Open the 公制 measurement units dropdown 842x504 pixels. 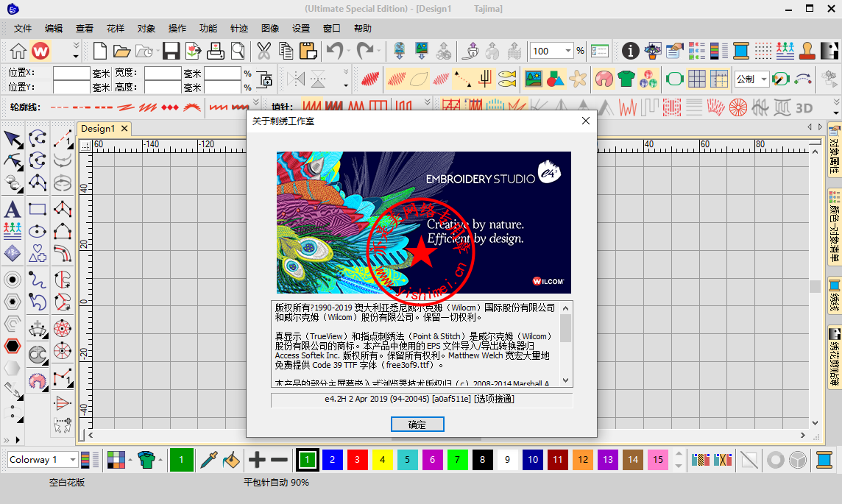tap(763, 79)
